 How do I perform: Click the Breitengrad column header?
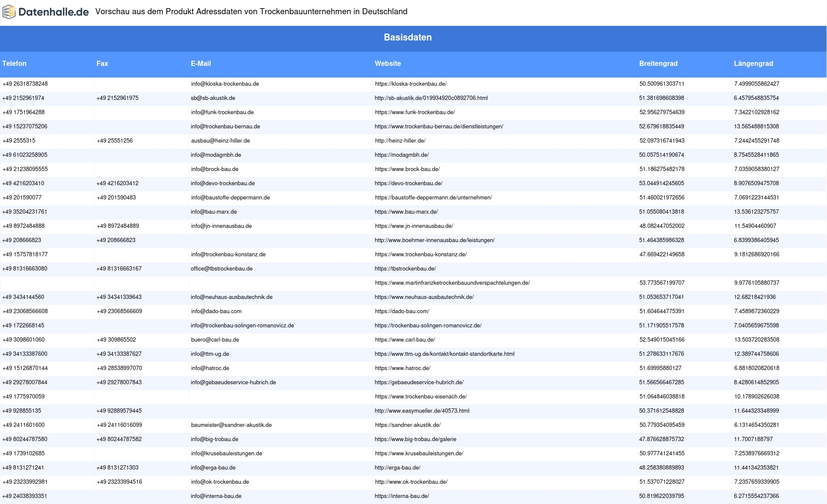(658, 64)
